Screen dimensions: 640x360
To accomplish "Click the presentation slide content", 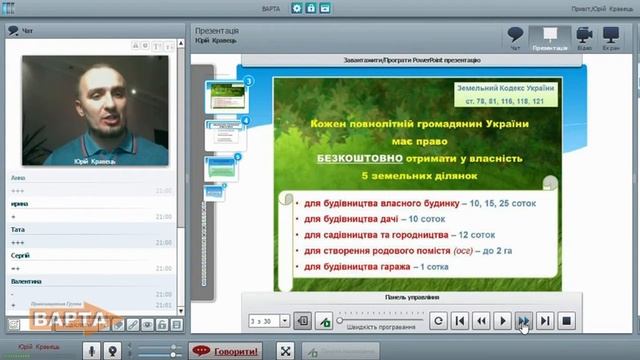I will (x=418, y=184).
